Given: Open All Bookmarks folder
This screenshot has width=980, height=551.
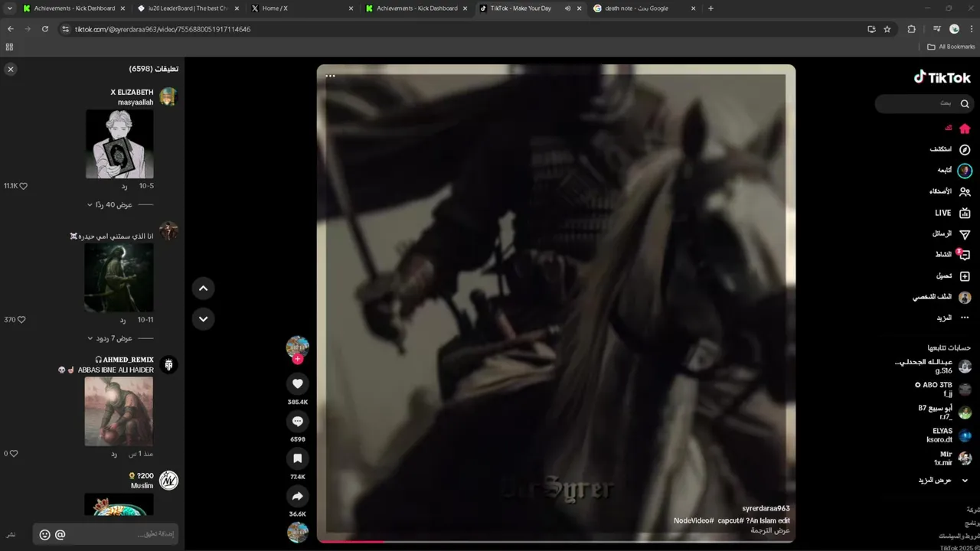Looking at the screenshot, I should (x=952, y=47).
